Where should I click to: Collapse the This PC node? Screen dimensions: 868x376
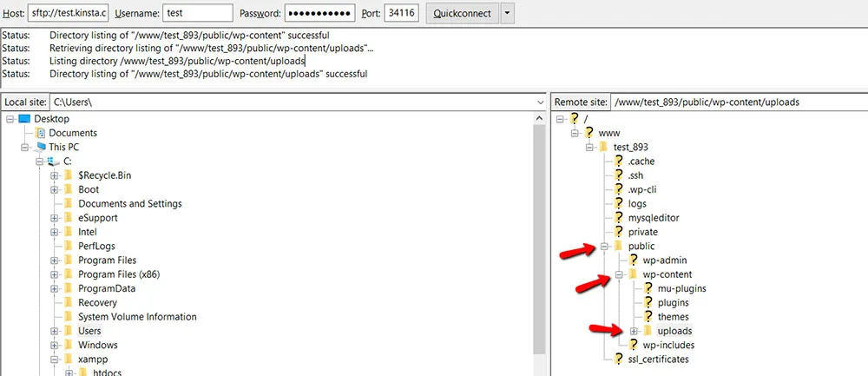[24, 148]
